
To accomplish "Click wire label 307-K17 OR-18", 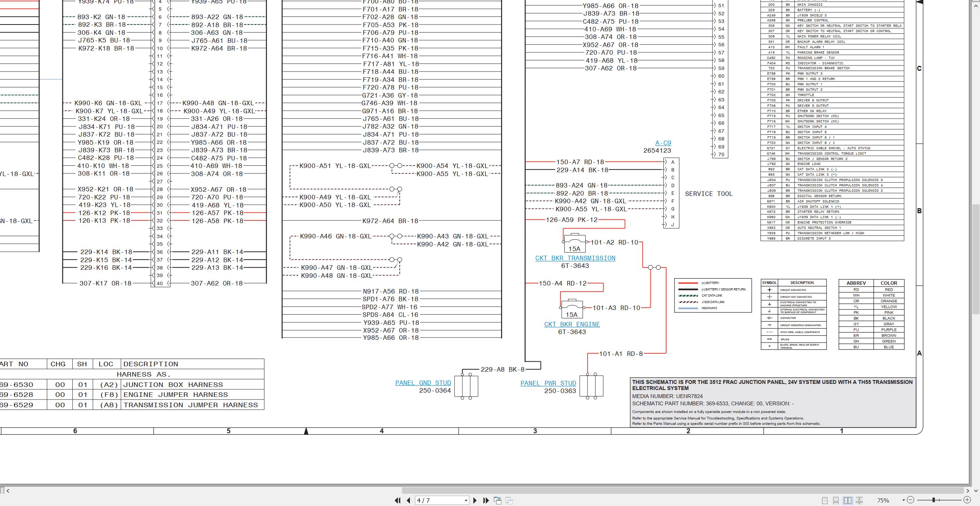I will point(106,283).
